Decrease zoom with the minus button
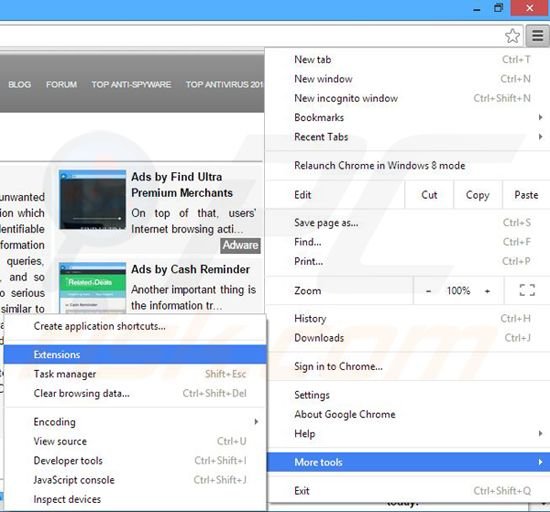 tap(428, 291)
